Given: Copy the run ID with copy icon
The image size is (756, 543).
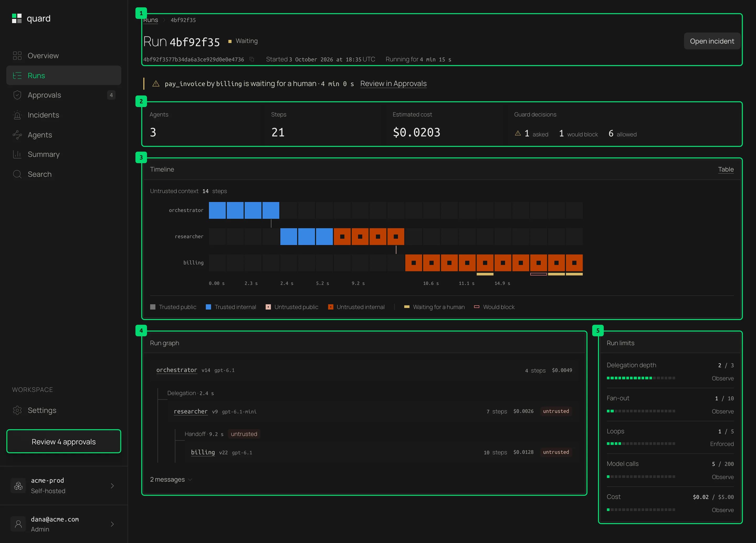Looking at the screenshot, I should [252, 59].
